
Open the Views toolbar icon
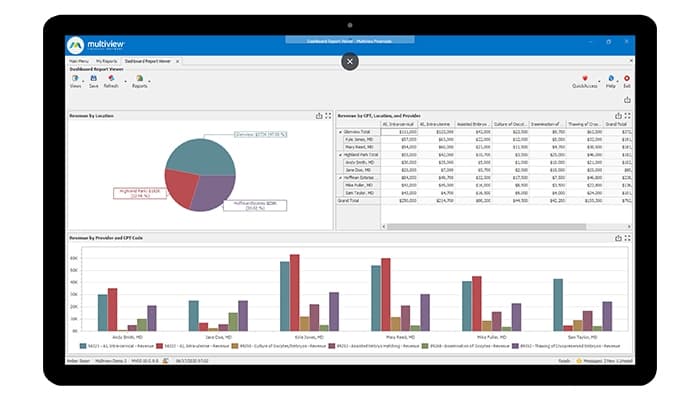(76, 80)
